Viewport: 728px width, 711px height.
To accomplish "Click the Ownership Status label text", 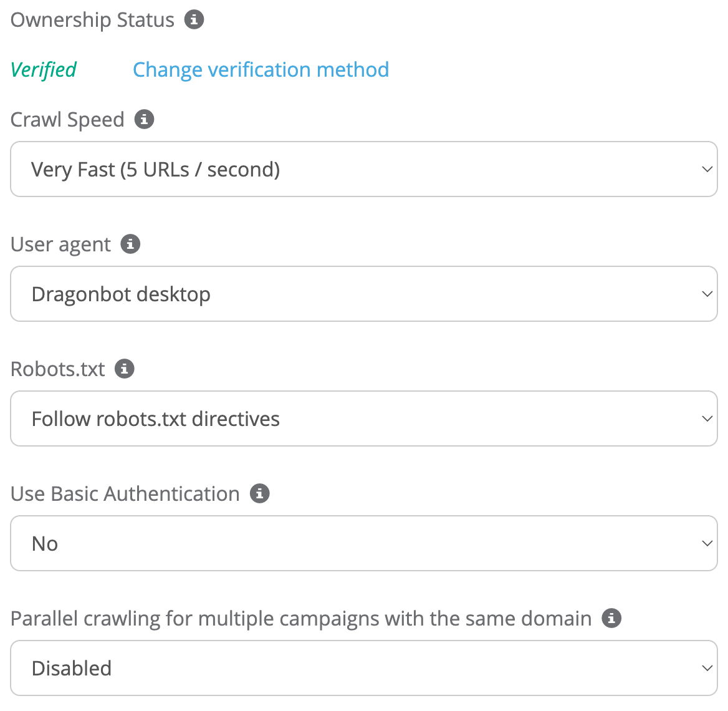I will click(x=92, y=20).
